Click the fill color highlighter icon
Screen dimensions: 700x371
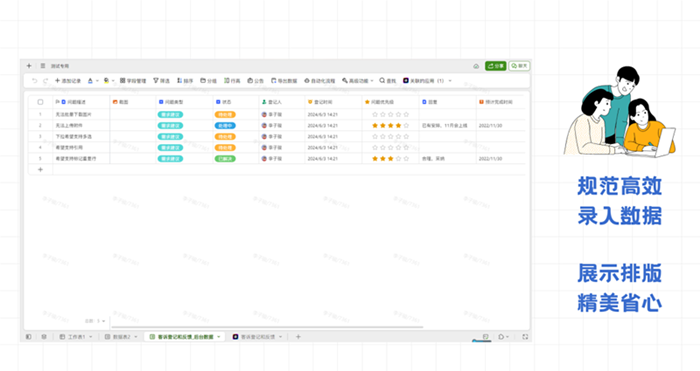pos(106,81)
